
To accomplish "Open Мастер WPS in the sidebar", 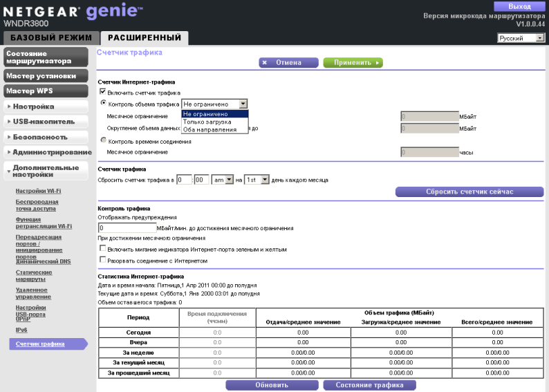I will pyautogui.click(x=46, y=91).
